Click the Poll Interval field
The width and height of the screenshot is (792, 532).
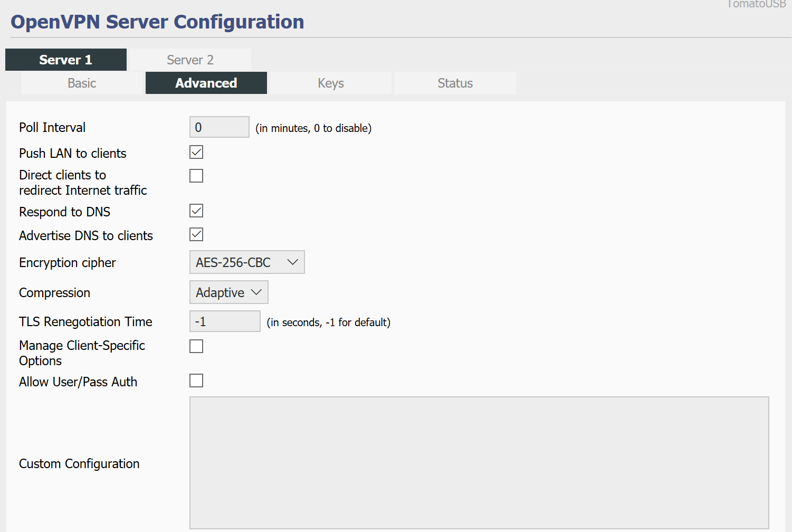click(x=219, y=127)
